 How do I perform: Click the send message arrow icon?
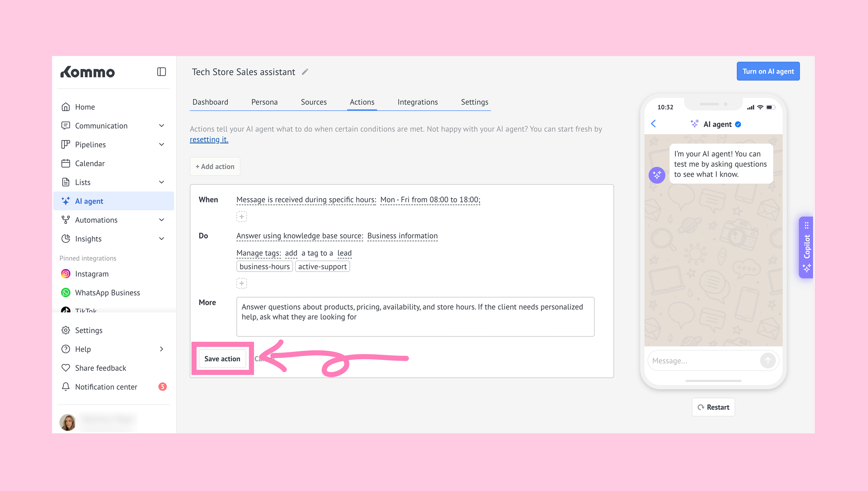767,361
